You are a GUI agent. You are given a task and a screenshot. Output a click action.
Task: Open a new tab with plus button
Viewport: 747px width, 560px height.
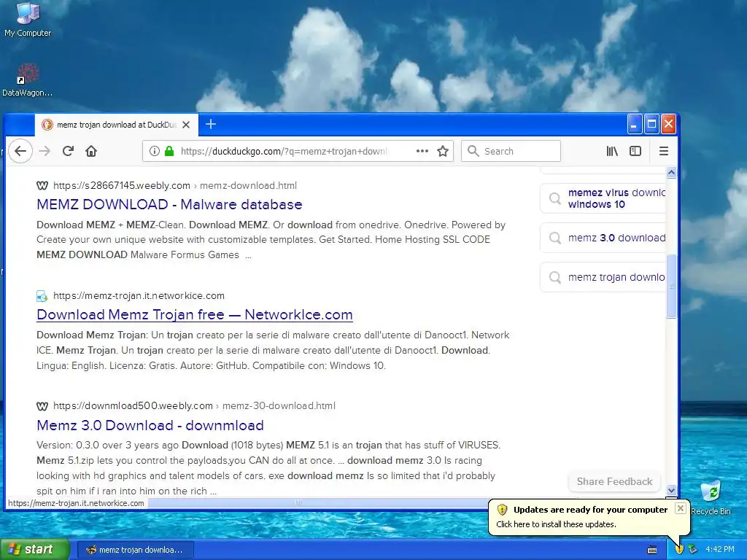211,124
